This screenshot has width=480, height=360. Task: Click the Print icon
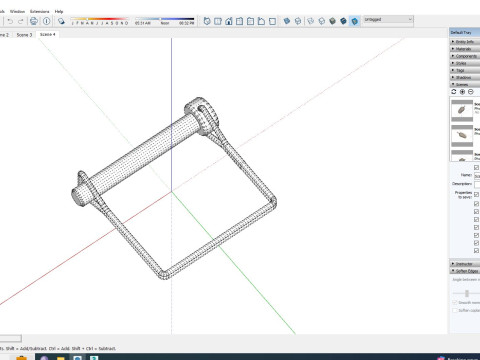click(x=34, y=21)
